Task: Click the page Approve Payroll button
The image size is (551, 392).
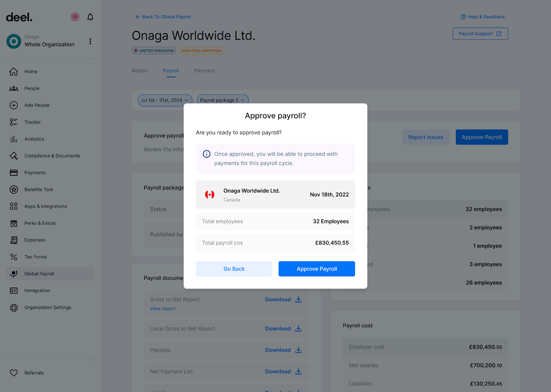Action: coord(482,137)
